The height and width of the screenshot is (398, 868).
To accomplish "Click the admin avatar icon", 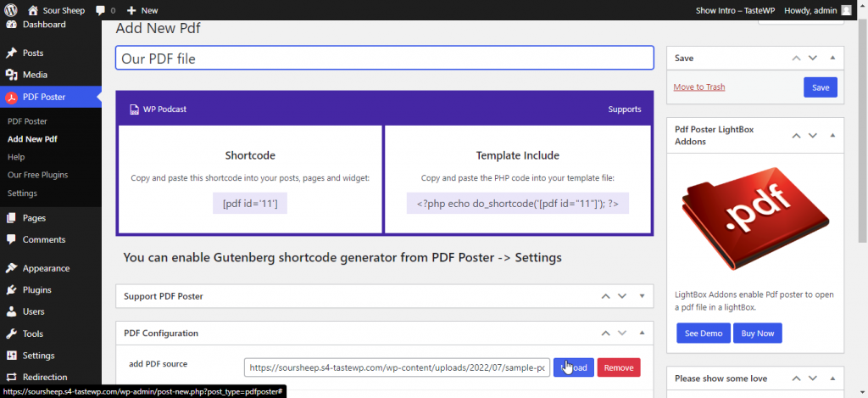I will point(847,10).
